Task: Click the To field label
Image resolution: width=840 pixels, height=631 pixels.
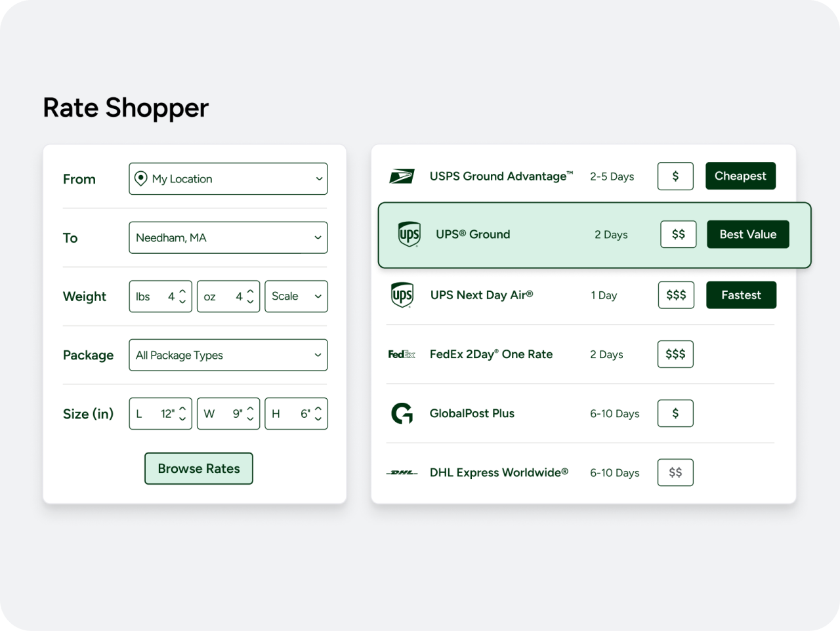Action: click(70, 237)
